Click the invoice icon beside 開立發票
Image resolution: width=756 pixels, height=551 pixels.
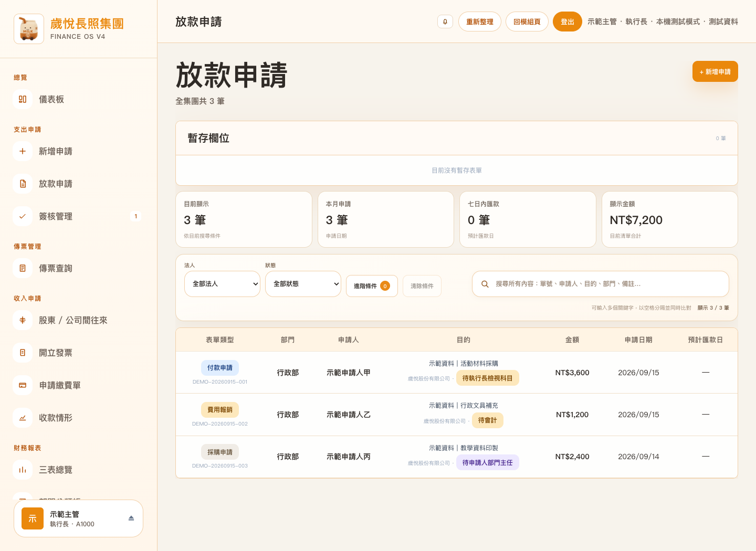coord(23,353)
